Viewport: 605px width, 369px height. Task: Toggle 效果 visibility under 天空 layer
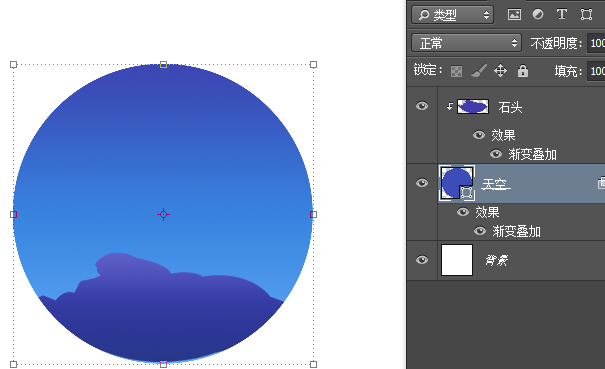pyautogui.click(x=463, y=212)
